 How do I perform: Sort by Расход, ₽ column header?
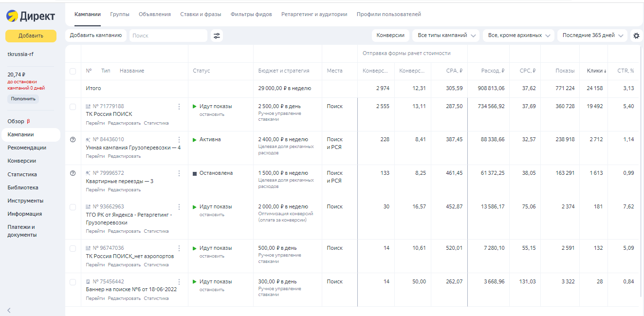point(493,71)
